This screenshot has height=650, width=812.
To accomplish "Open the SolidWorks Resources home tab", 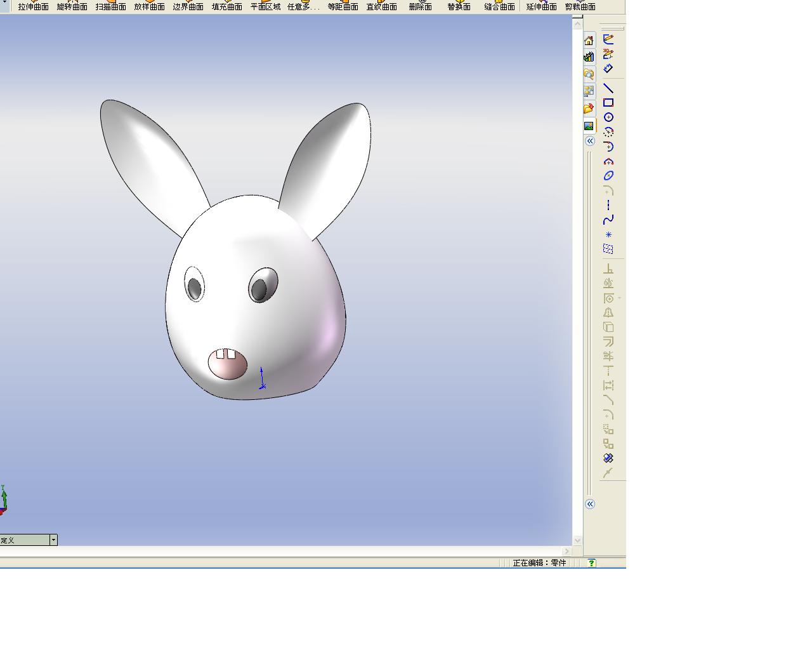I will (589, 41).
